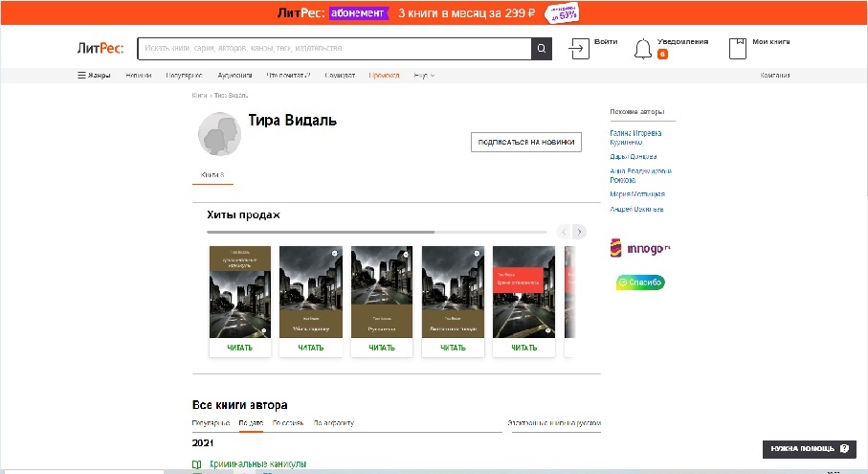Open the notifications bell icon

[642, 49]
